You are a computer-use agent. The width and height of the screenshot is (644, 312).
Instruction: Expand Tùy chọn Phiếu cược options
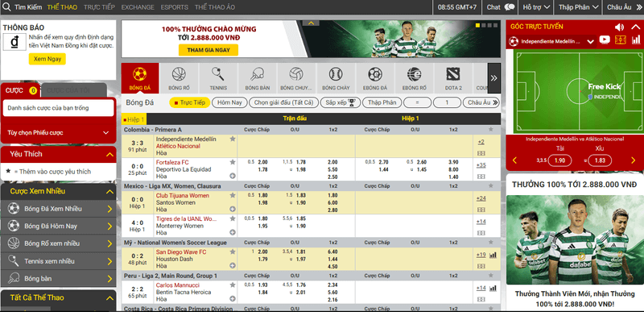58,133
